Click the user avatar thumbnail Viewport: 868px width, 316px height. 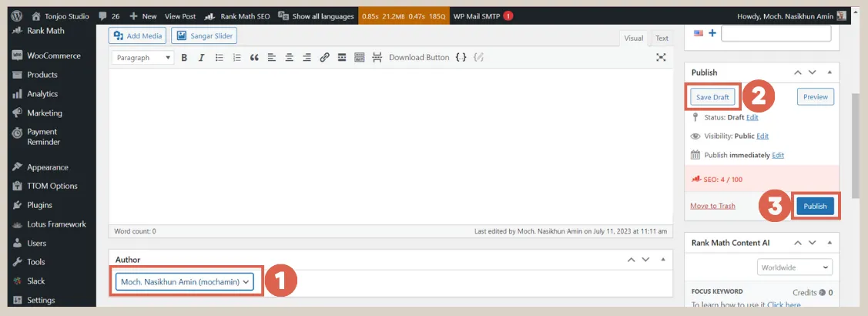coord(841,16)
